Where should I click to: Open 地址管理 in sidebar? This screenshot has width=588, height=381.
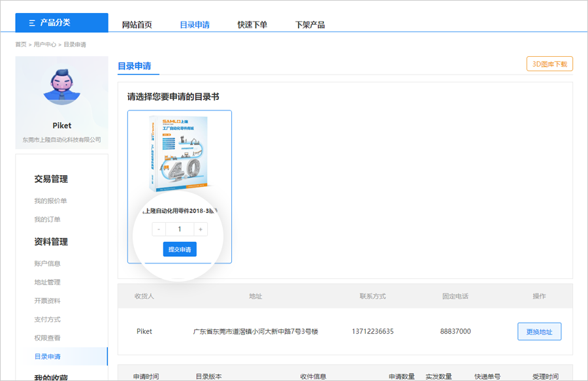(x=47, y=282)
